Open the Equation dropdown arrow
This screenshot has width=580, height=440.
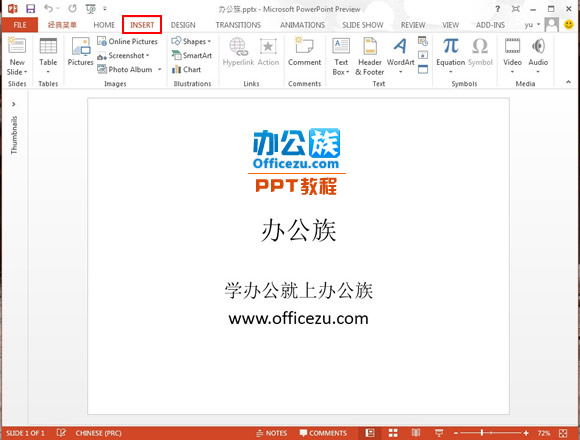451,72
